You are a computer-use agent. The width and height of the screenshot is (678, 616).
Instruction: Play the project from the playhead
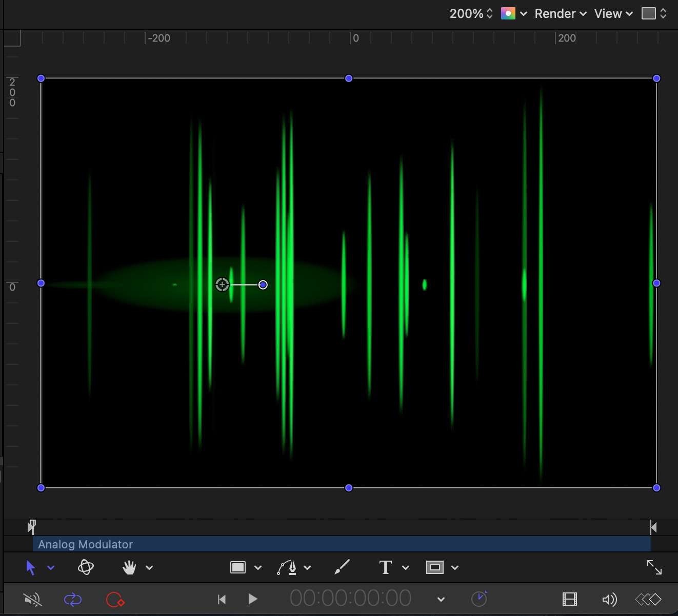(252, 599)
